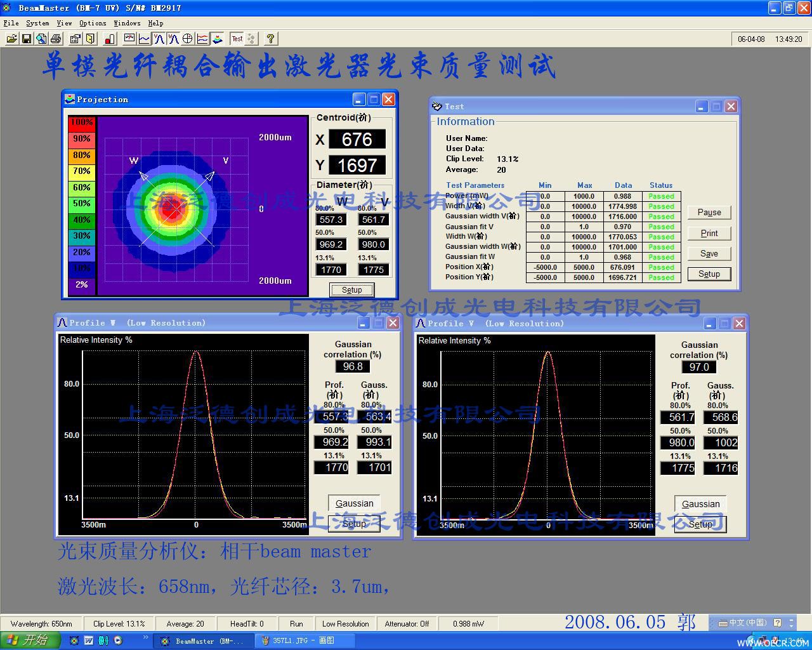Click the exit door icon in the toolbar
Screen dimensions: 812x650
[90, 39]
